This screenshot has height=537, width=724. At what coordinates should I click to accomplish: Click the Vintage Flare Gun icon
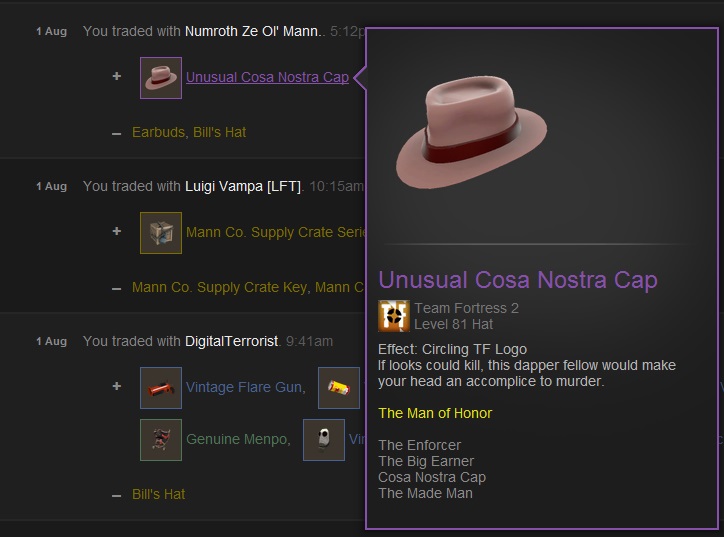click(x=161, y=388)
